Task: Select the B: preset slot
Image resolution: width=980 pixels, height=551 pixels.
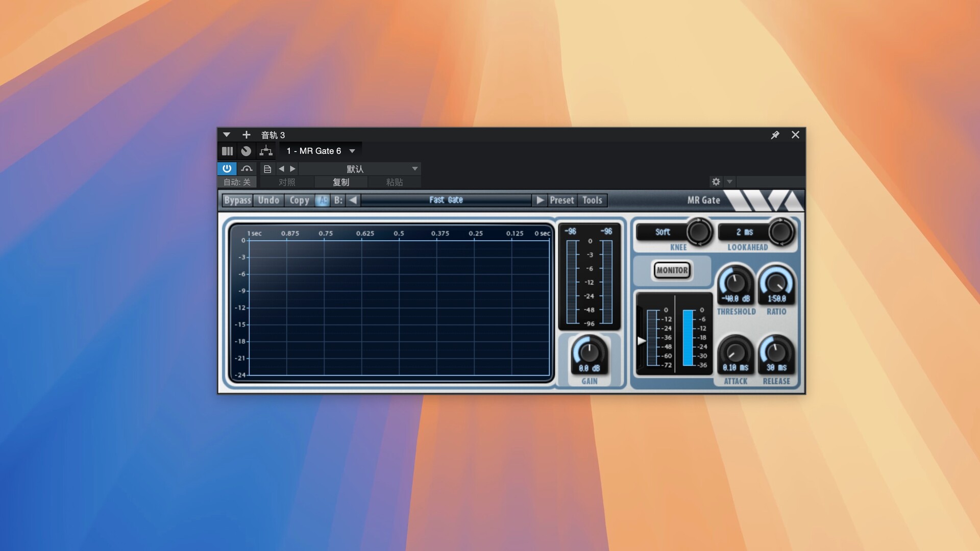Action: click(338, 201)
